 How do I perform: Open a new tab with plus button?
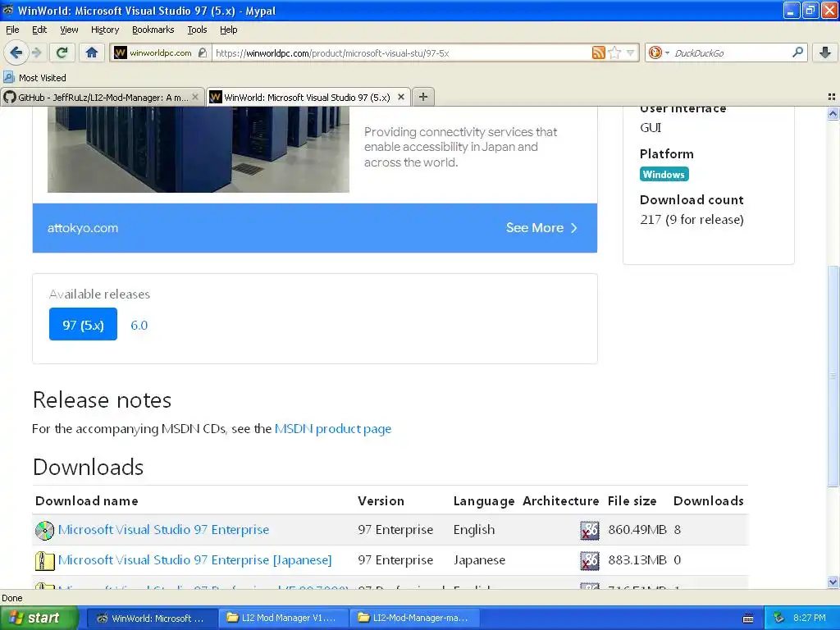(423, 97)
